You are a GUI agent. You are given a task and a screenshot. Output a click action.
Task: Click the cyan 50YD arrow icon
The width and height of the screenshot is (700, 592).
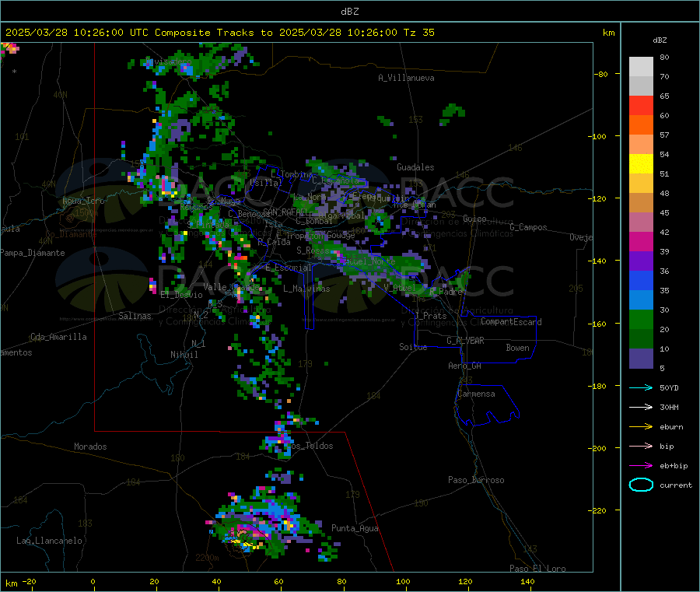641,387
